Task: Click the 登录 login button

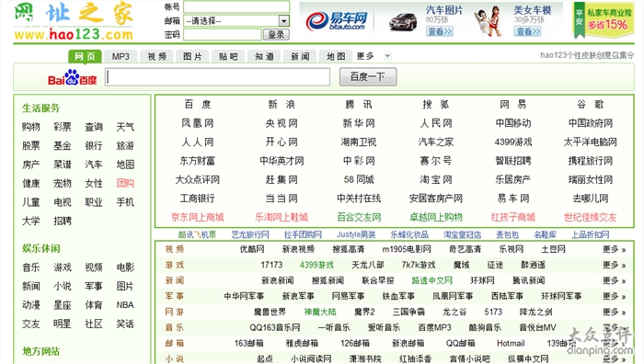Action: (276, 35)
